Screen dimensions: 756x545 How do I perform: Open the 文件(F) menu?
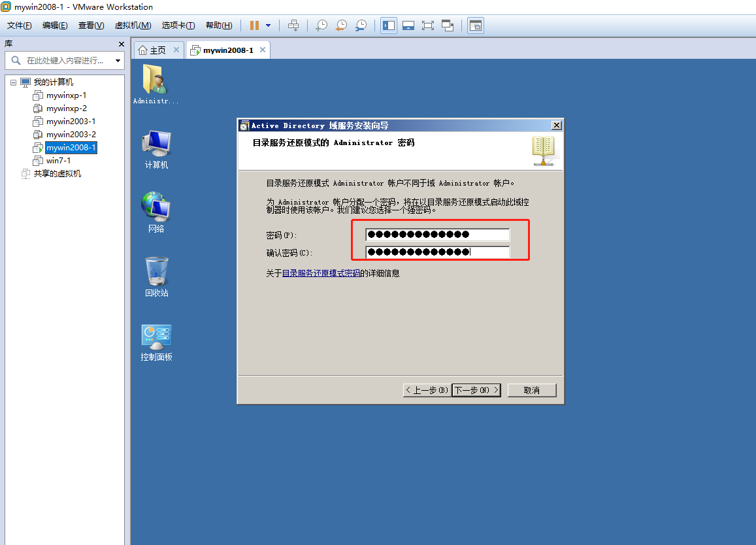click(20, 25)
